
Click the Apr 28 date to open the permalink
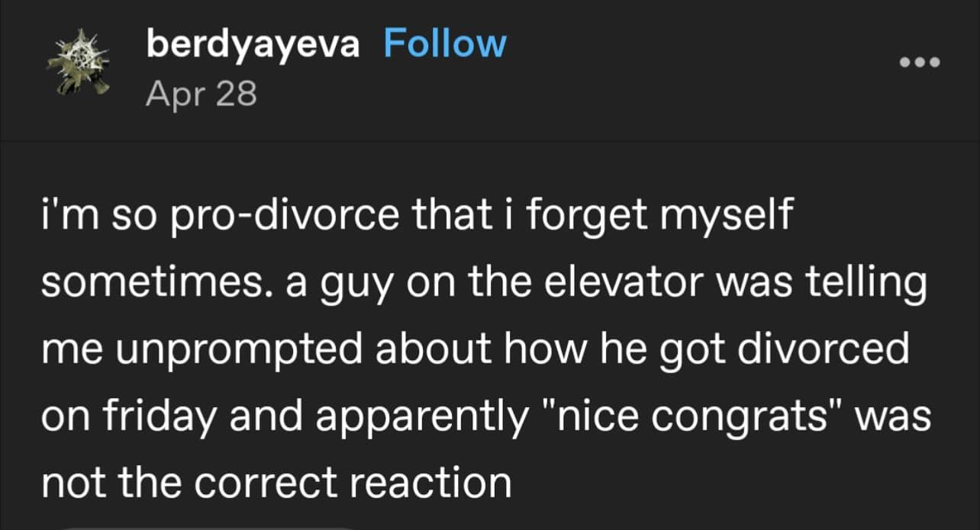pos(201,94)
